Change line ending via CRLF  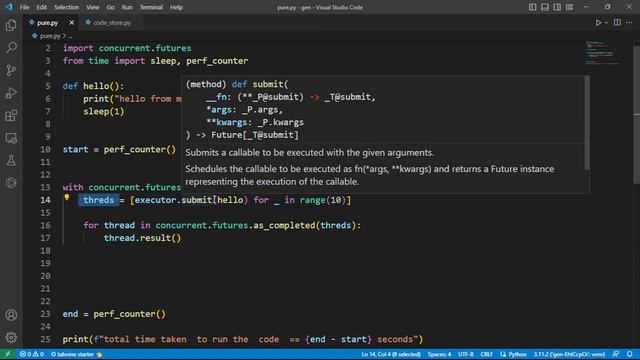coord(487,354)
